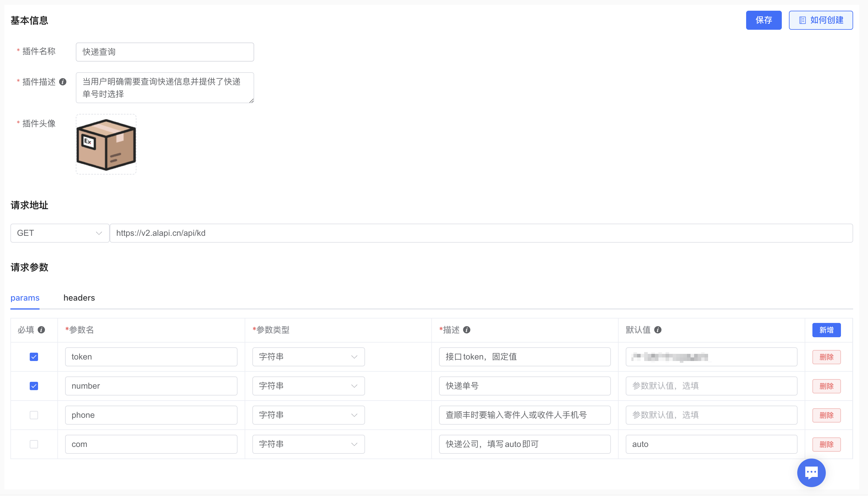
Task: Click the info icon next to 必填
Action: pyautogui.click(x=41, y=330)
